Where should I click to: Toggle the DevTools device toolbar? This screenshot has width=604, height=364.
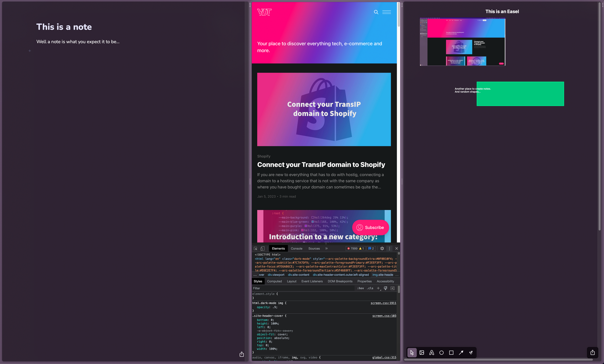pyautogui.click(x=262, y=248)
